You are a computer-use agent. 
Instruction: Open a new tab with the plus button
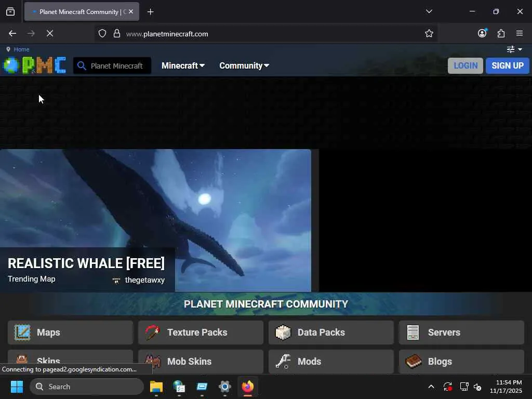(x=150, y=12)
